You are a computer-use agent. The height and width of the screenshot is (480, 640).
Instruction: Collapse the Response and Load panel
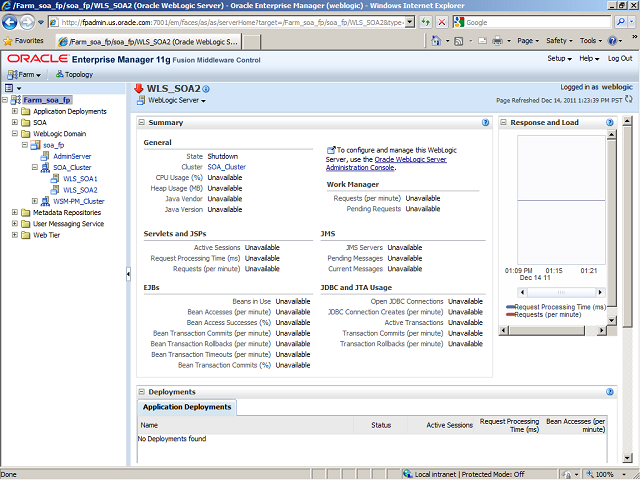click(504, 122)
